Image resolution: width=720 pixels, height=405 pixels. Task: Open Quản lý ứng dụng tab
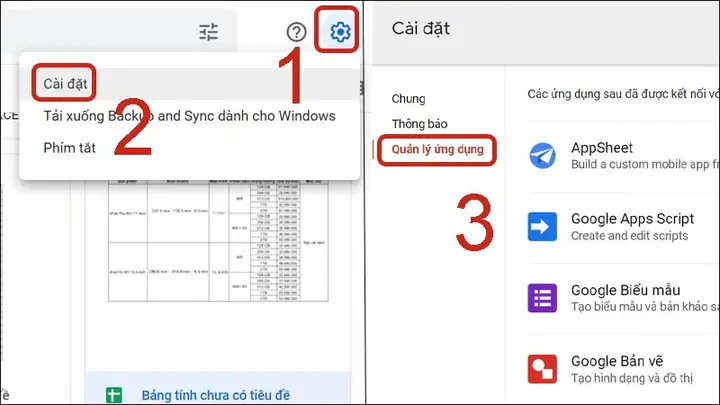pyautogui.click(x=437, y=149)
